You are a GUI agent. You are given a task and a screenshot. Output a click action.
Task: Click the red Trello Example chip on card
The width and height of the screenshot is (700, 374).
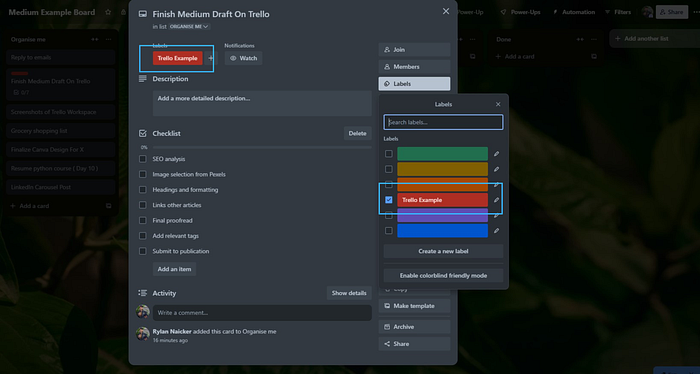click(177, 58)
